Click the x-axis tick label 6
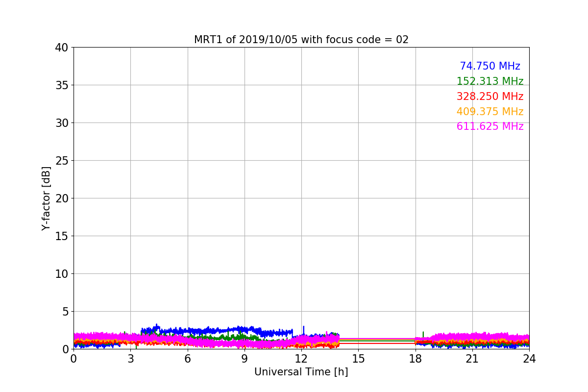 188,358
